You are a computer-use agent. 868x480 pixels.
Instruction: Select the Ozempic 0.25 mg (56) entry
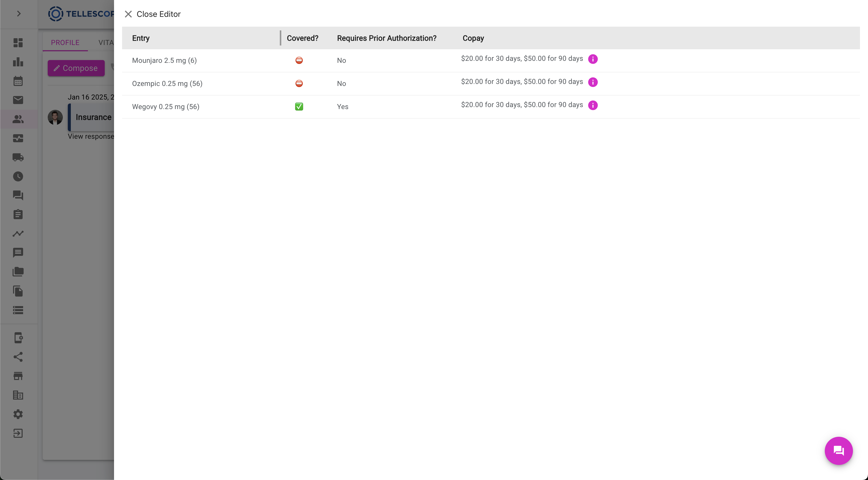tap(167, 84)
